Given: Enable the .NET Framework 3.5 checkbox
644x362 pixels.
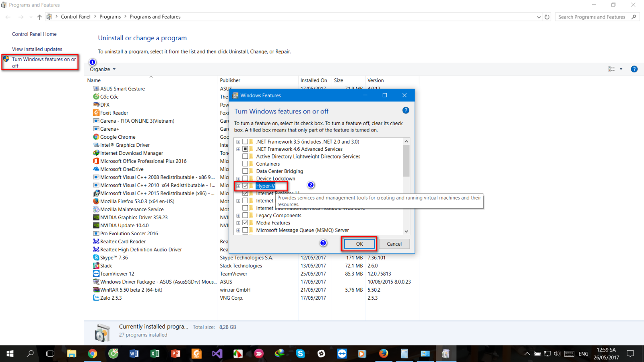Looking at the screenshot, I should (x=245, y=142).
